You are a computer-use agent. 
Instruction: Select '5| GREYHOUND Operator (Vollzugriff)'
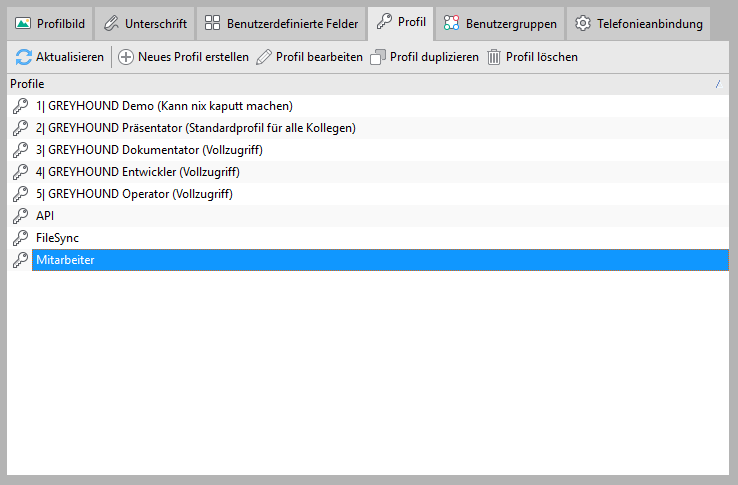pos(368,194)
